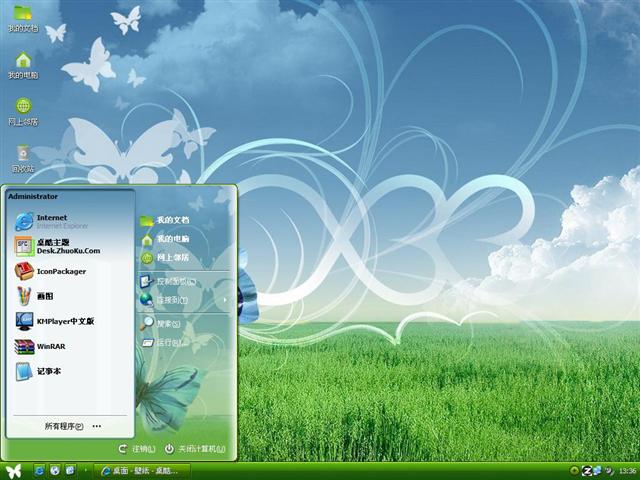Open the 运行 run dialog entry
This screenshot has width=640, height=480.
pyautogui.click(x=168, y=343)
